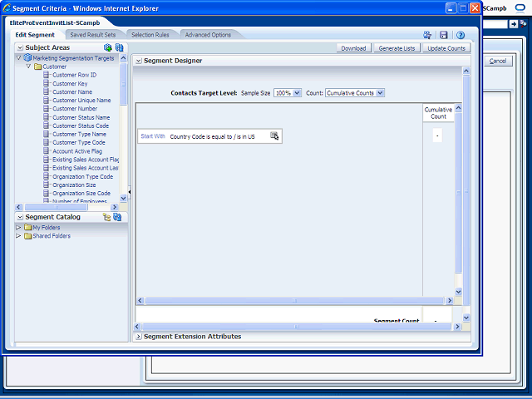
Task: Click Subject Areas horizontal scroll right arrow
Action: [x=115, y=207]
